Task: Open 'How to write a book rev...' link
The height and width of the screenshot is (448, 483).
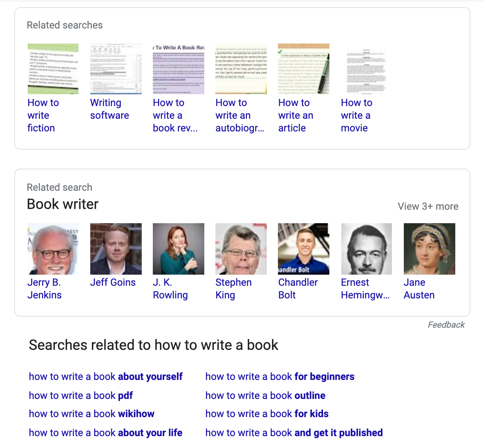Action: coord(175,115)
